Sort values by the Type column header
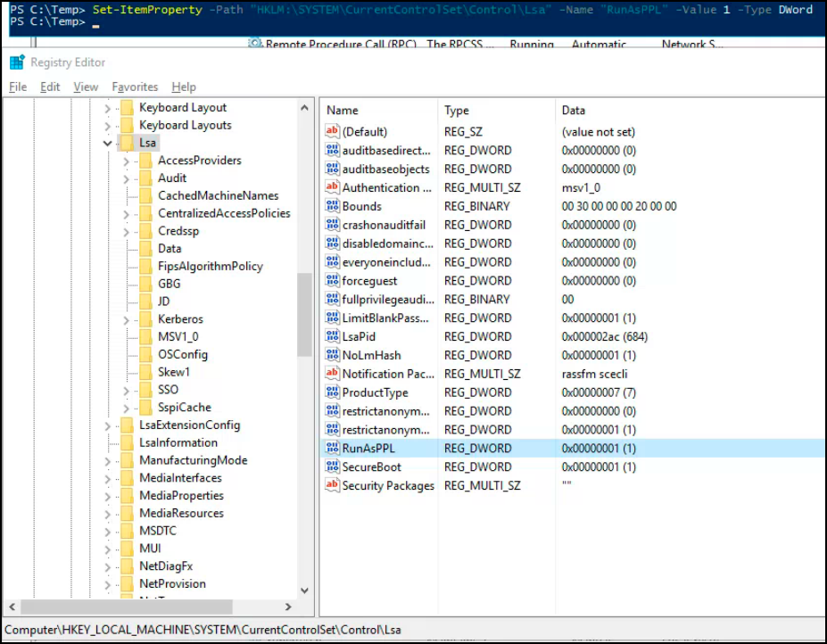The image size is (827, 644). 455,110
